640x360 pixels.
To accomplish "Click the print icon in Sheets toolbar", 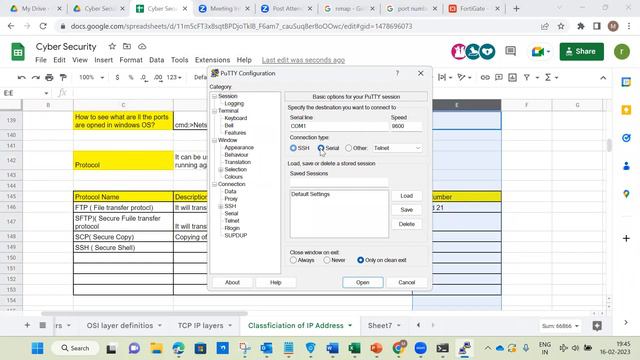I will point(49,77).
